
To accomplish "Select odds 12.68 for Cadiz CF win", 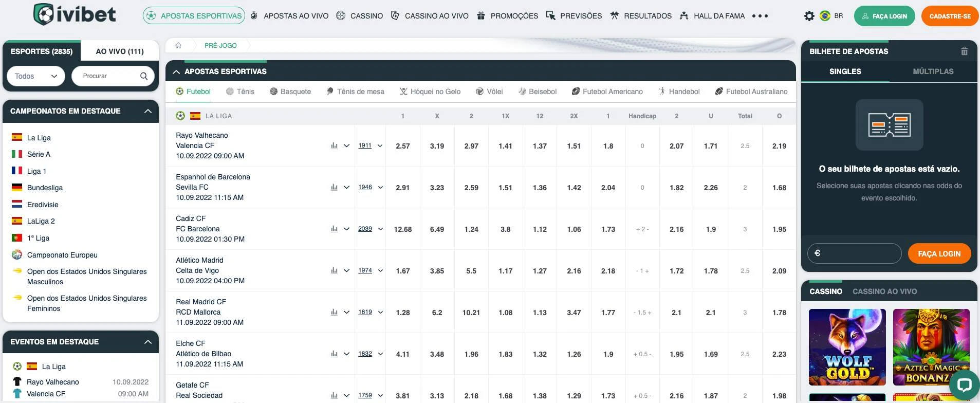I will [403, 229].
